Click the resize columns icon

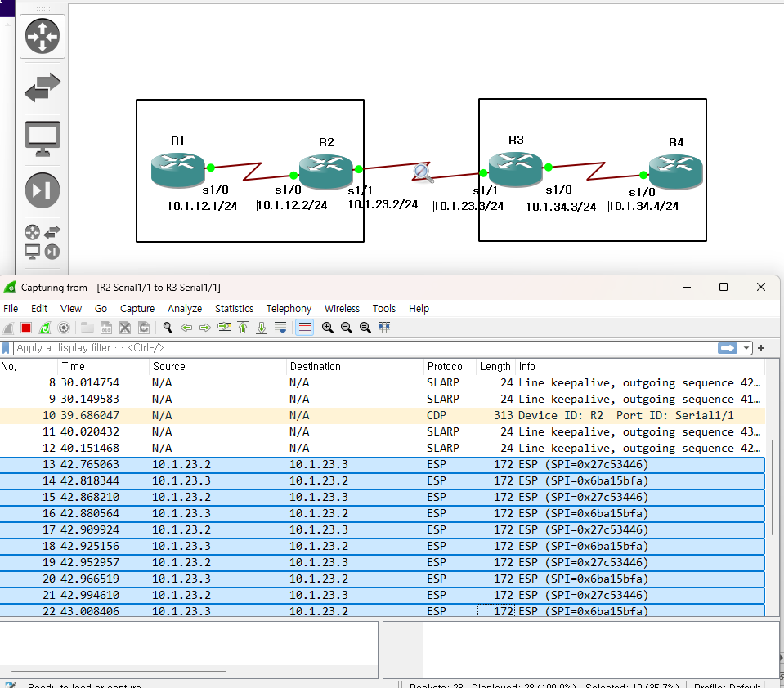[384, 328]
